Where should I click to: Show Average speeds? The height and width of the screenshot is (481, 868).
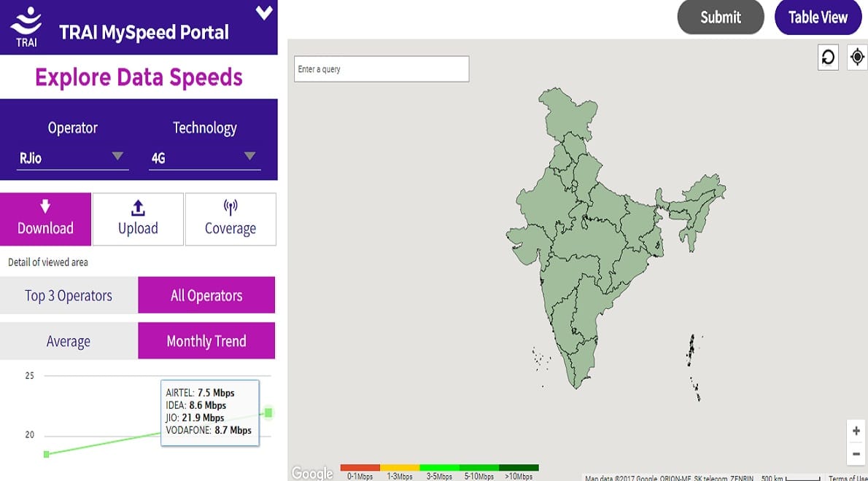tap(69, 341)
